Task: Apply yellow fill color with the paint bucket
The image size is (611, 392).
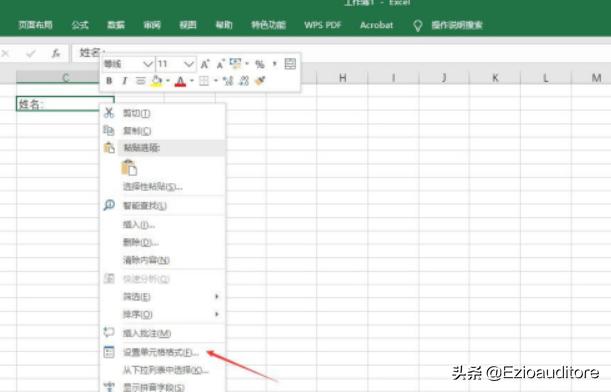Action: 157,81
